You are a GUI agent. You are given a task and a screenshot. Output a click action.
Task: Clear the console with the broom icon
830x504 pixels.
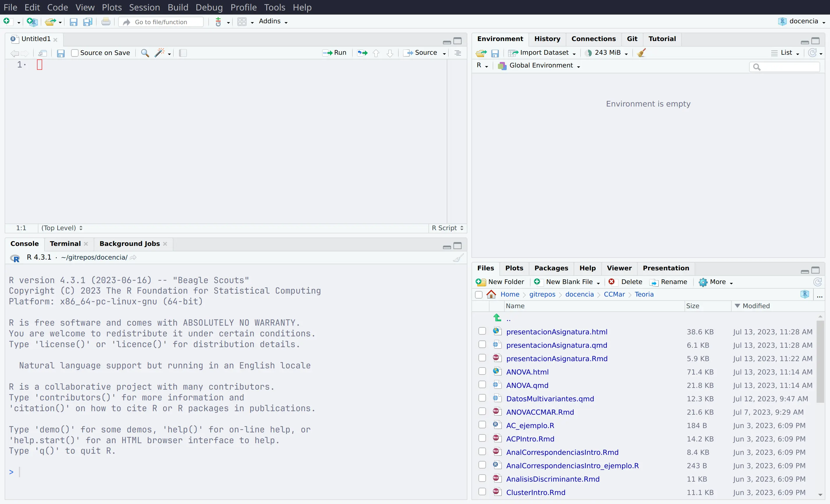pos(458,258)
